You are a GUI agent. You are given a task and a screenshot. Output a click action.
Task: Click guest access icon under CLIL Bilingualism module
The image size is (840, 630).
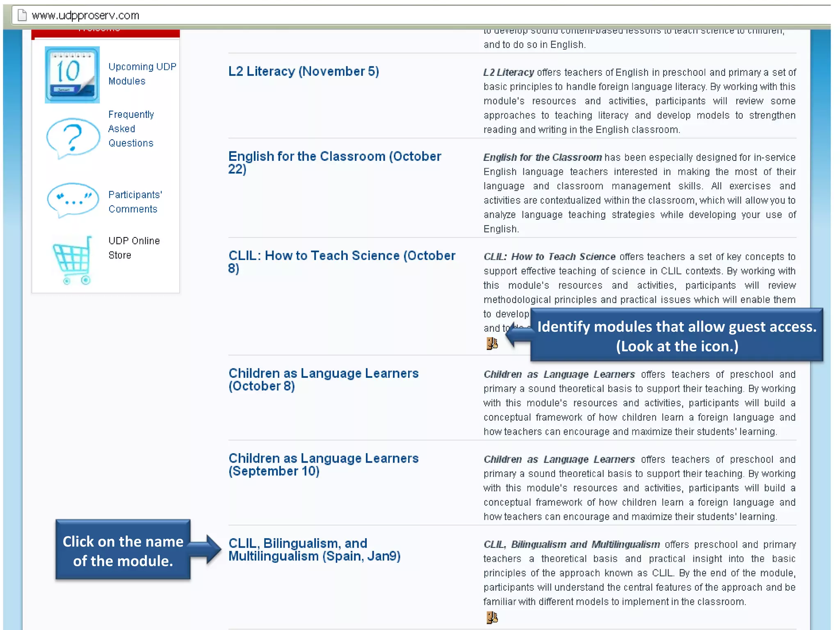pos(492,617)
